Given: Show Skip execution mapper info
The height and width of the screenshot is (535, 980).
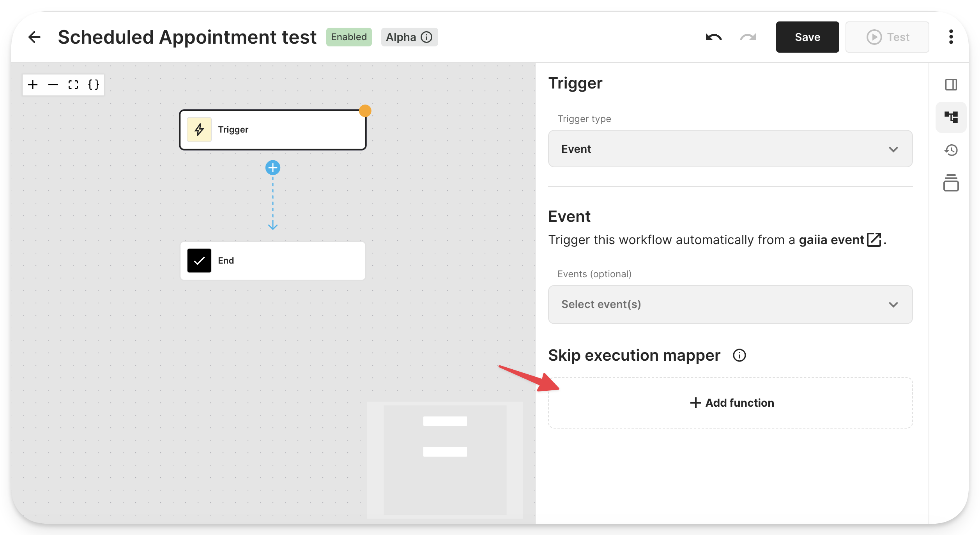Looking at the screenshot, I should (739, 355).
